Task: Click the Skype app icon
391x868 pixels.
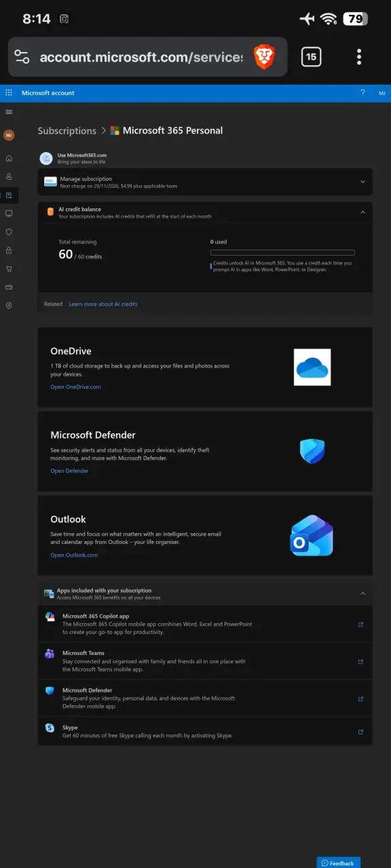Action: 50,728
